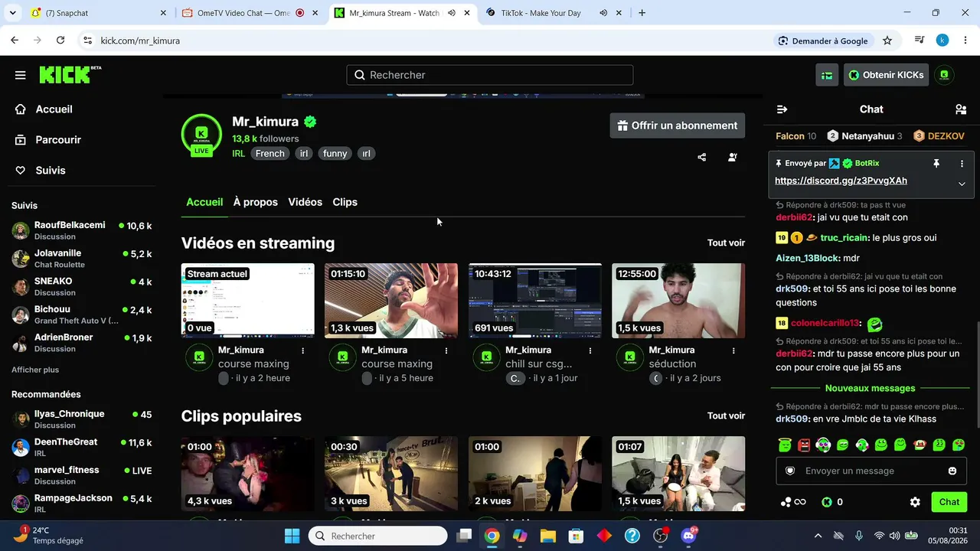Open RaoufBelkacemi channel in sidebar
This screenshot has width=980, height=551.
[x=81, y=230]
